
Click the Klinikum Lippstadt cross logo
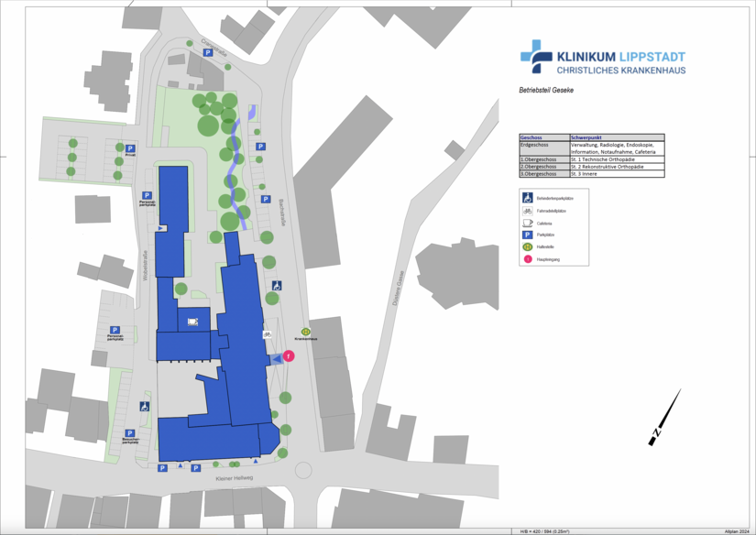535,56
